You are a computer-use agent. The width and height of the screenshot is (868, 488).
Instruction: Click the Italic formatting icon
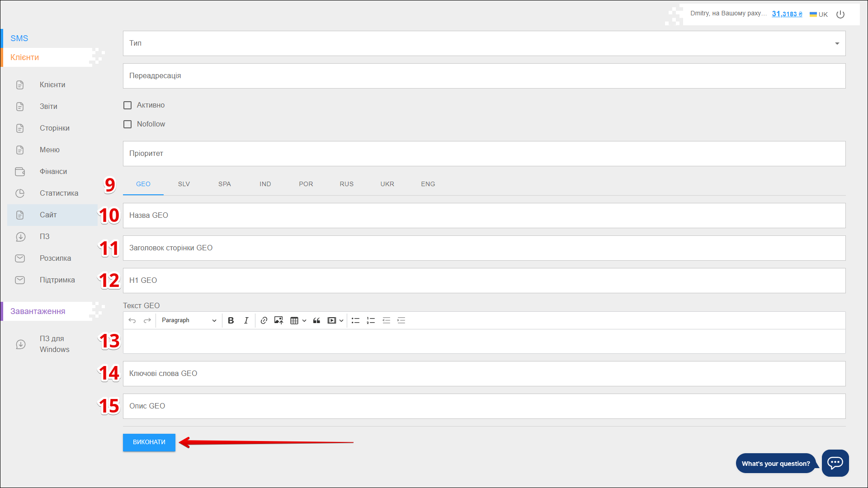246,320
